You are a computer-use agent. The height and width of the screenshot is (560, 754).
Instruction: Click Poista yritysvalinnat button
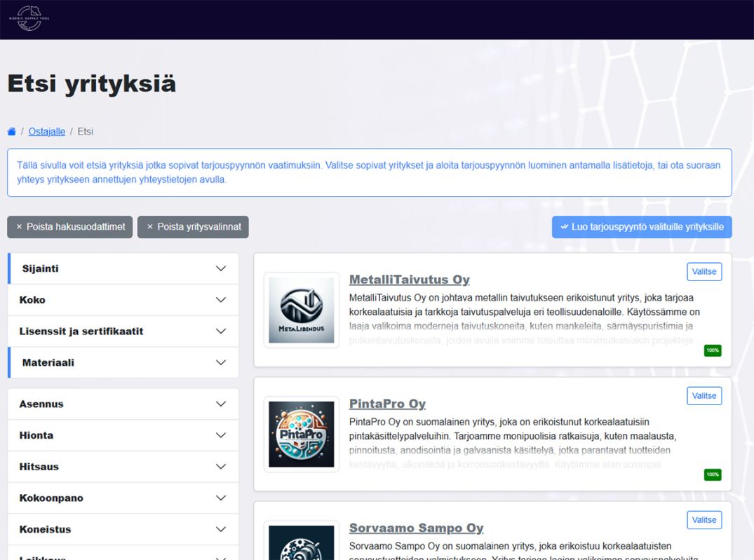click(193, 227)
